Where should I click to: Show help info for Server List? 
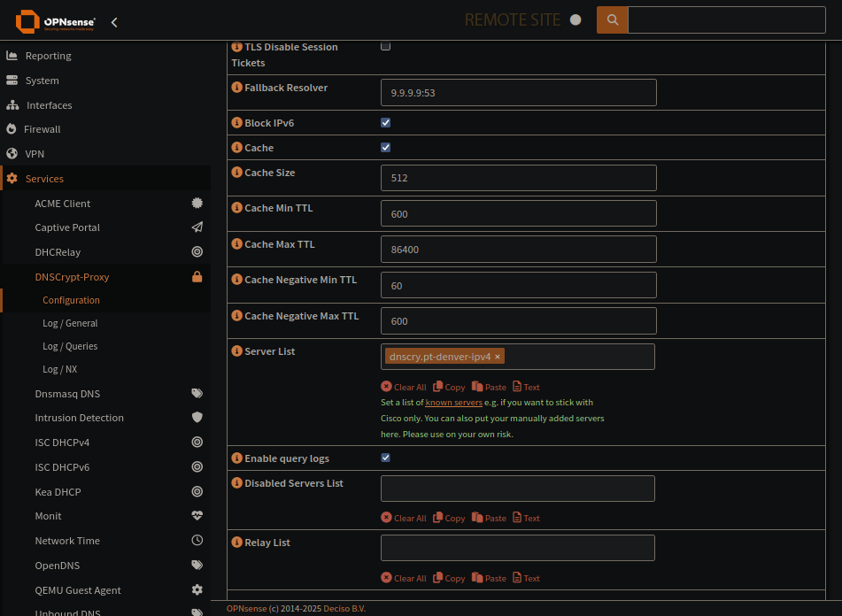[236, 351]
